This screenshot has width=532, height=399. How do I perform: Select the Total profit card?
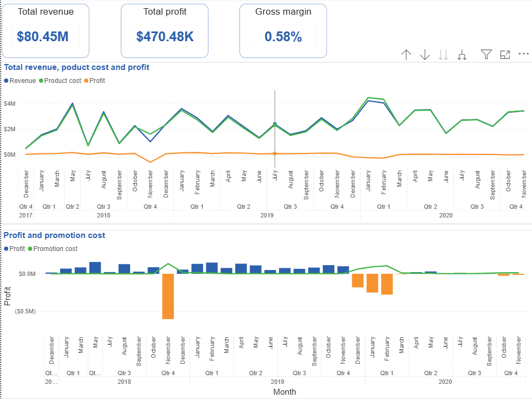[165, 31]
